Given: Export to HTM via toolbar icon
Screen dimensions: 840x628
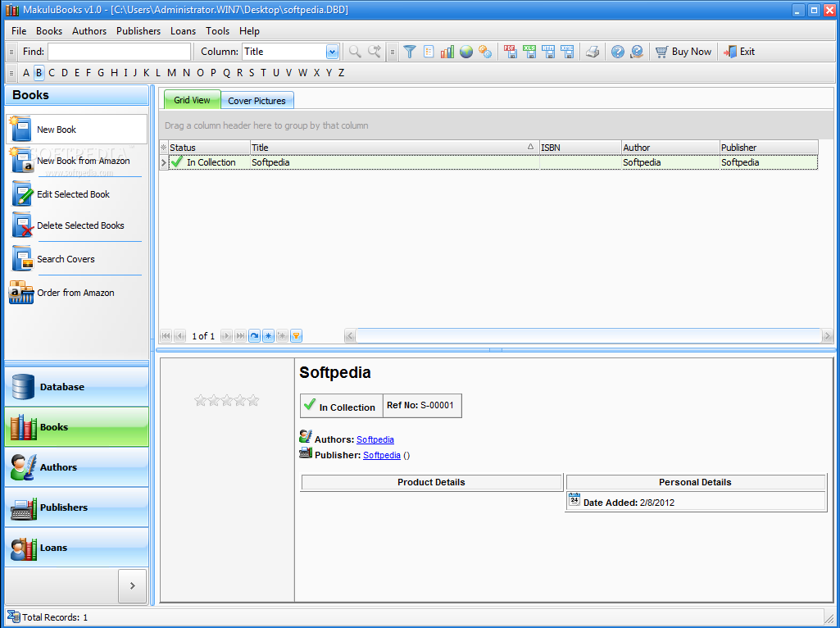Looking at the screenshot, I should [x=548, y=52].
